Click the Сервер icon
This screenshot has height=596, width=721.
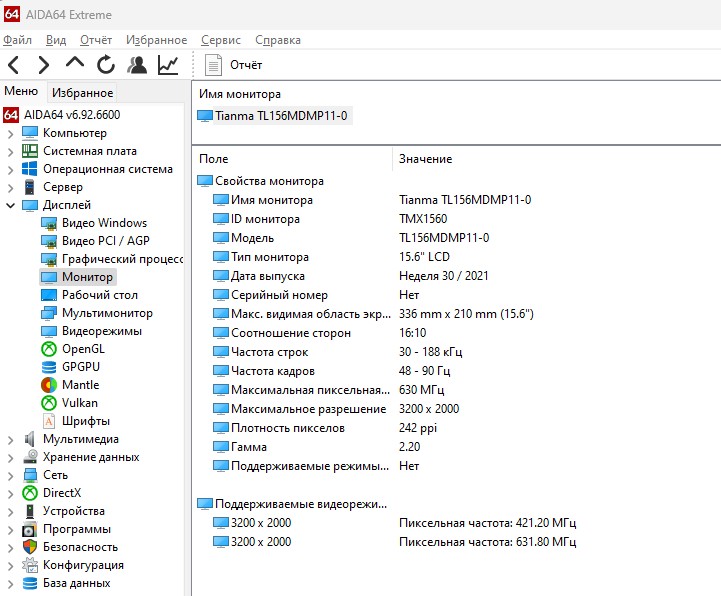30,187
